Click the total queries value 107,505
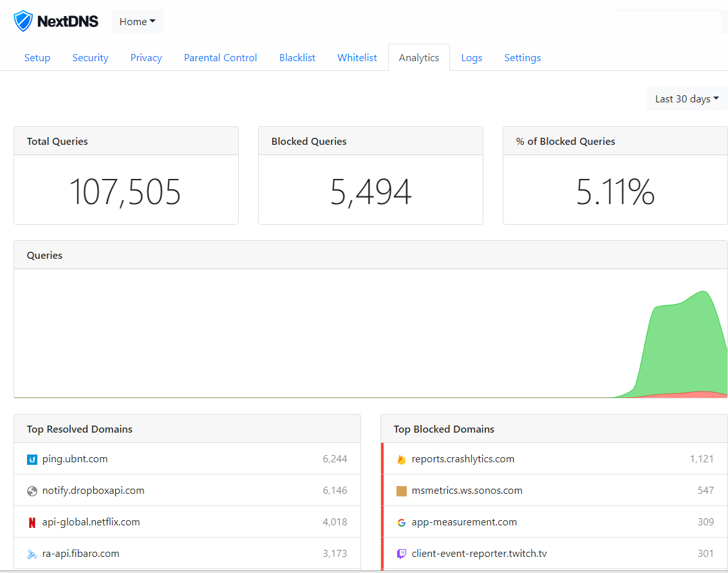The height and width of the screenshot is (573, 728). tap(126, 192)
